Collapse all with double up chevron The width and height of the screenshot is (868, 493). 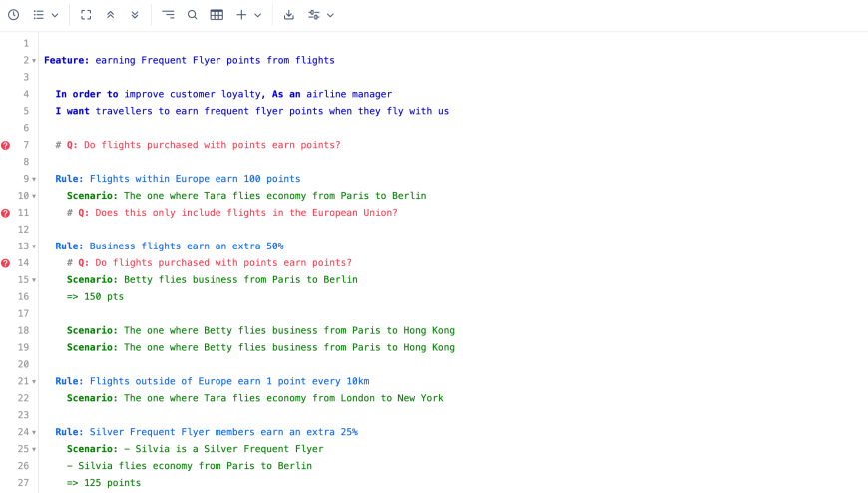(x=111, y=15)
